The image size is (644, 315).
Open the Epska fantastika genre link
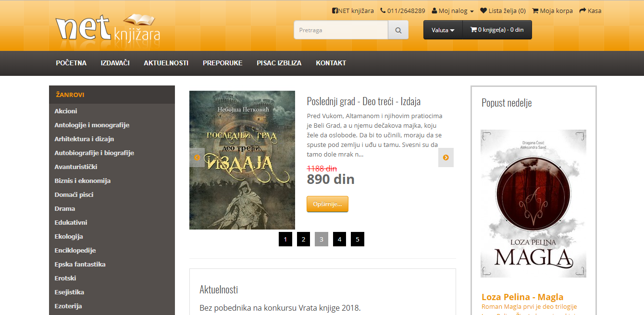[x=80, y=264]
